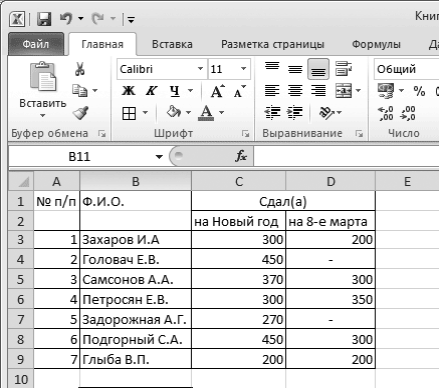Copy selection with the copy icon
Image resolution: width=439 pixels, height=388 pixels.
click(80, 90)
